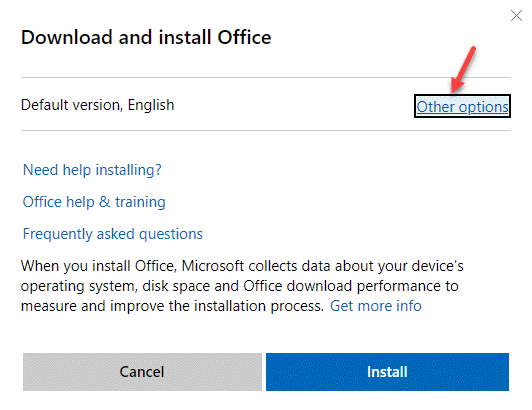The image size is (532, 410).
Task: Dismiss the installer with the gray Cancel button
Action: (x=142, y=372)
